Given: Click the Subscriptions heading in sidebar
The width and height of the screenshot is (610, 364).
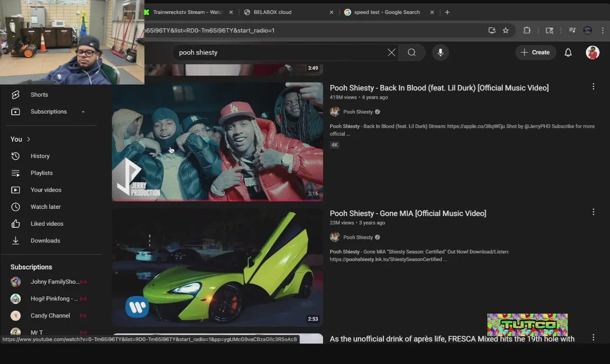Looking at the screenshot, I should pyautogui.click(x=31, y=267).
